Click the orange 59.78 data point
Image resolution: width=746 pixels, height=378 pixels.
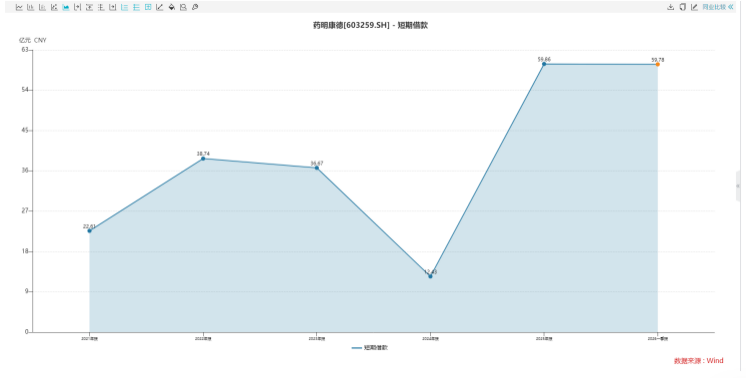[x=658, y=64]
